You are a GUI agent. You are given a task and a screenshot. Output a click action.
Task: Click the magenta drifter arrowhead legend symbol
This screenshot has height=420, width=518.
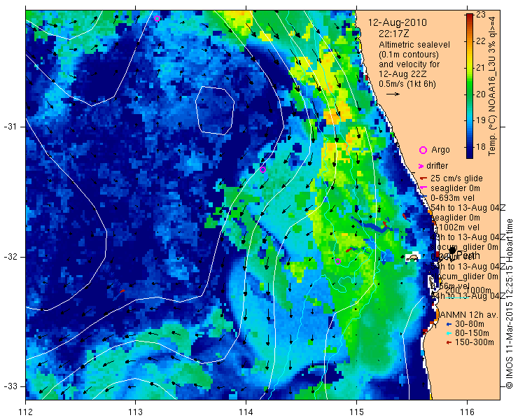(421, 166)
